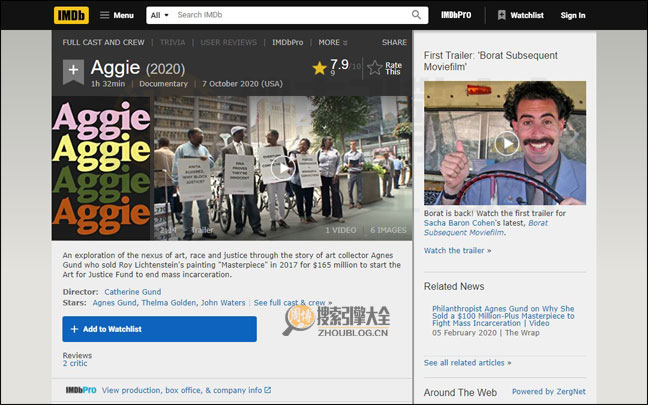Open star Thelma Golden
This screenshot has height=405, width=648.
[168, 303]
